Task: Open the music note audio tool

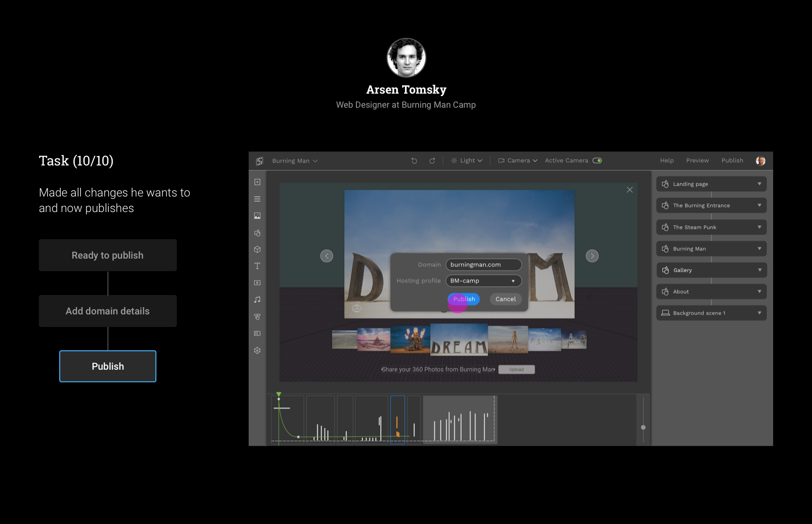Action: (x=257, y=300)
